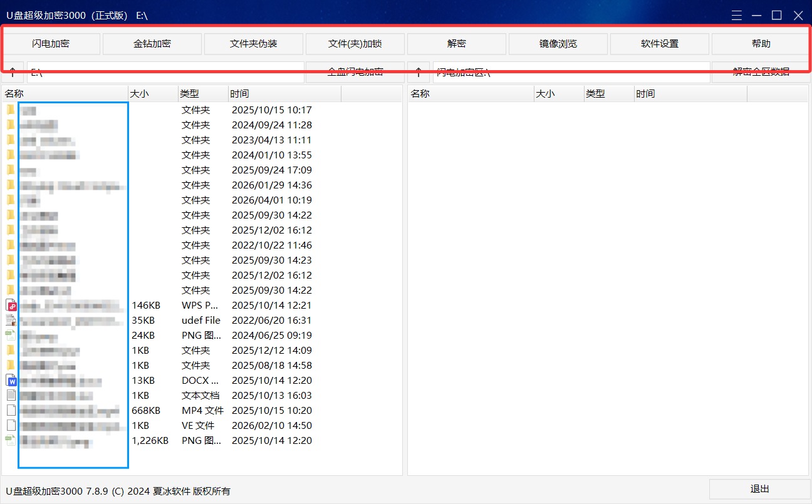Viewport: 812px width, 504px height.
Task: Open 镜像浏览 from the toolbar
Action: (x=558, y=44)
